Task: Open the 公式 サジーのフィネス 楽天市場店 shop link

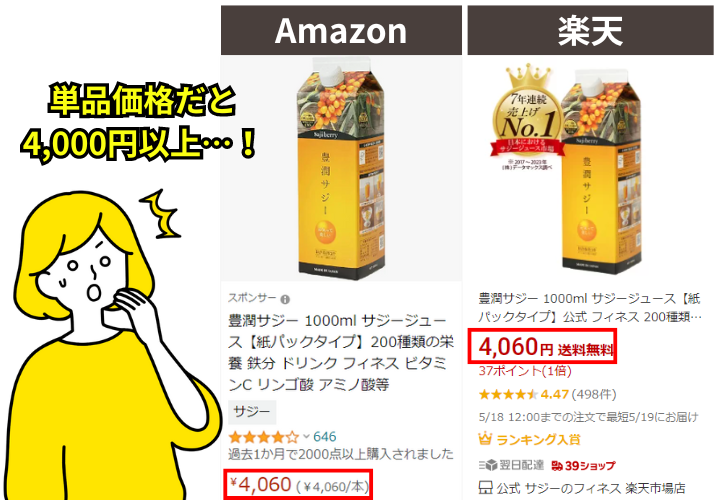Action: tap(591, 488)
